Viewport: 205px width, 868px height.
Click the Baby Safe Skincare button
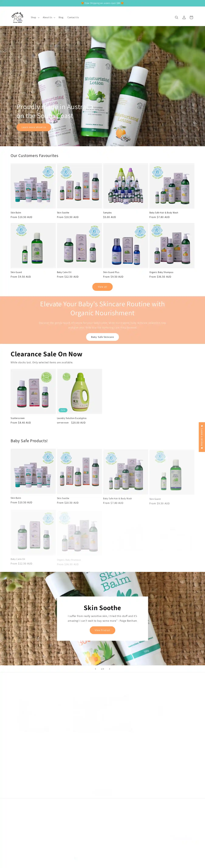coord(102,337)
